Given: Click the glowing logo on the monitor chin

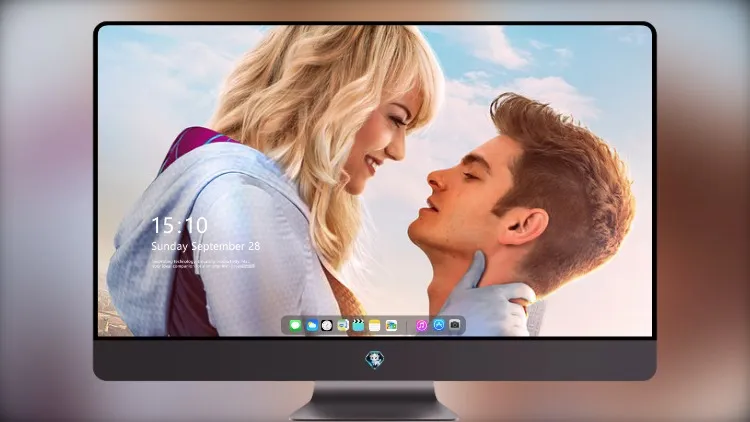Looking at the screenshot, I should 375,360.
